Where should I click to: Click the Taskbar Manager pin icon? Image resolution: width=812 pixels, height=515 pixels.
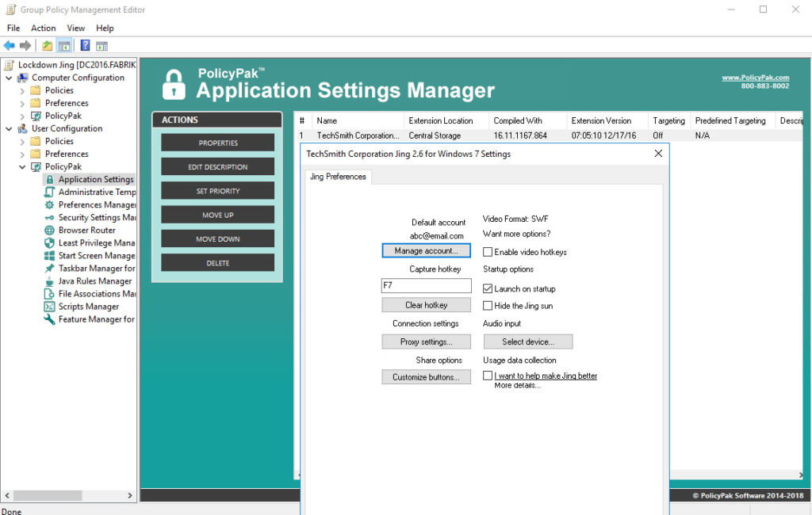point(49,268)
